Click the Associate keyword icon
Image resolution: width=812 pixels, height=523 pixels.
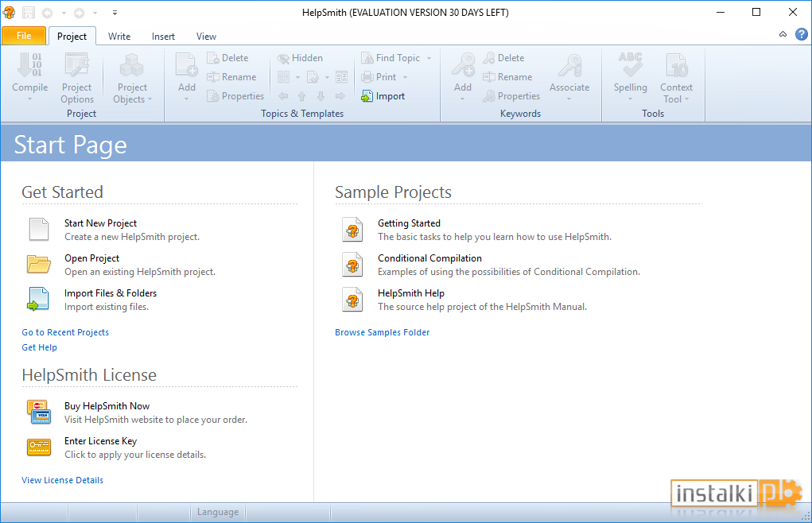coord(569,65)
